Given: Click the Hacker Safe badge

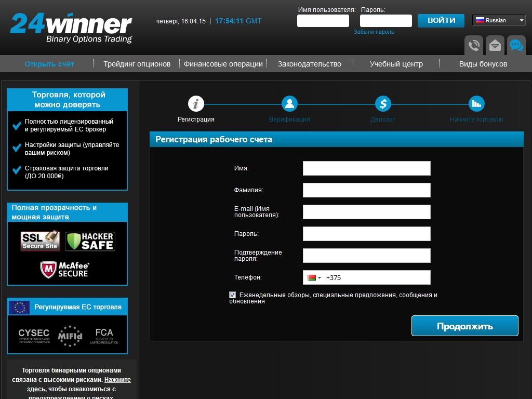Looking at the screenshot, I should (x=90, y=242).
